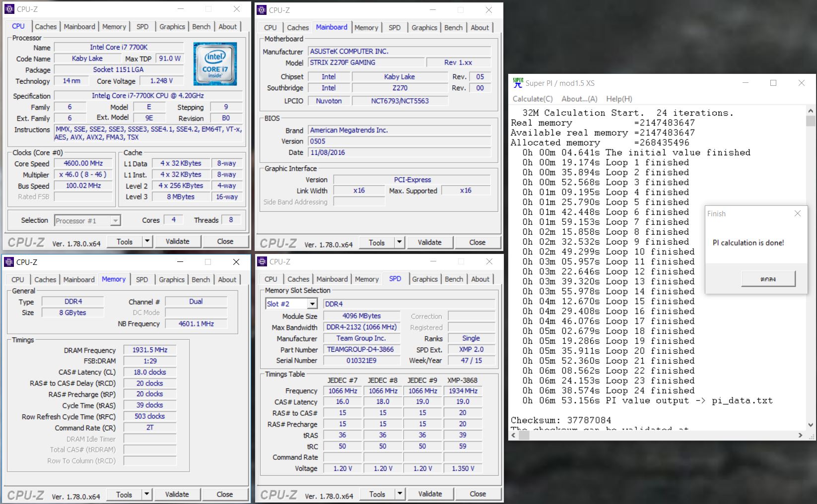Click CPU-Z app icon in Mainboard window
Image resolution: width=817 pixels, height=504 pixels.
(x=262, y=10)
